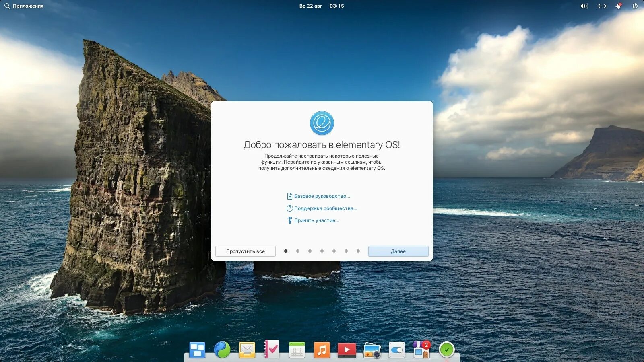Viewport: 644px width, 362px height.
Task: Open the sound volume indicator
Action: 584,6
